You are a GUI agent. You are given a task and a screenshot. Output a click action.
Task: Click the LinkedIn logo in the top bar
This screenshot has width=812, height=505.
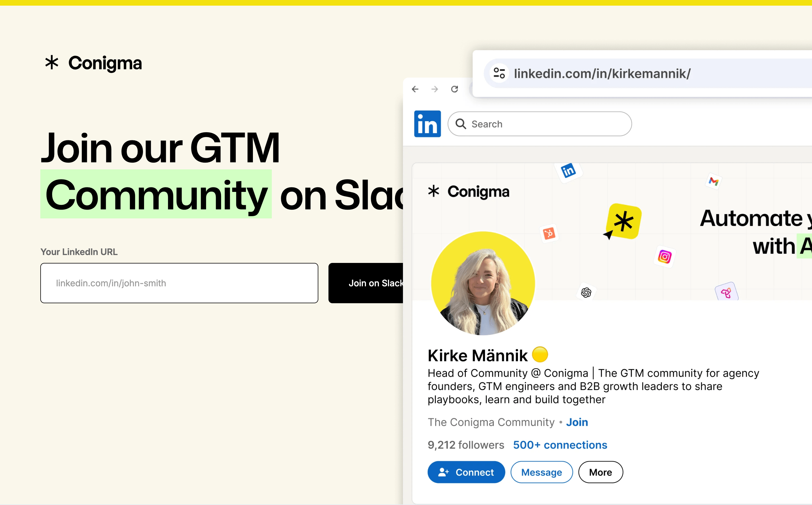427,124
